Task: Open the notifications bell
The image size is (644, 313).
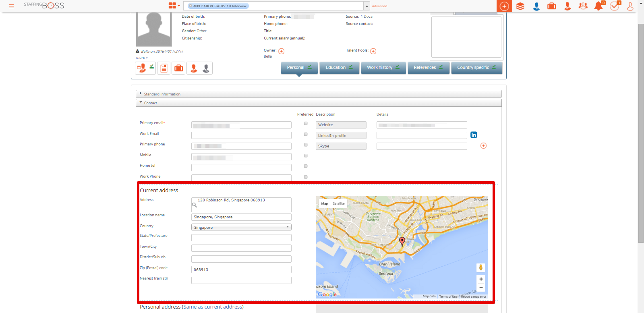Action: pos(599,6)
